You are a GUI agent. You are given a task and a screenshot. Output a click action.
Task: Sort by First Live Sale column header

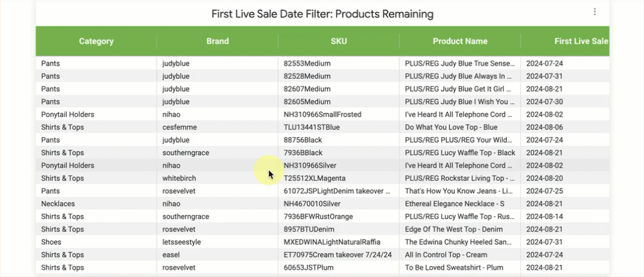pyautogui.click(x=580, y=41)
